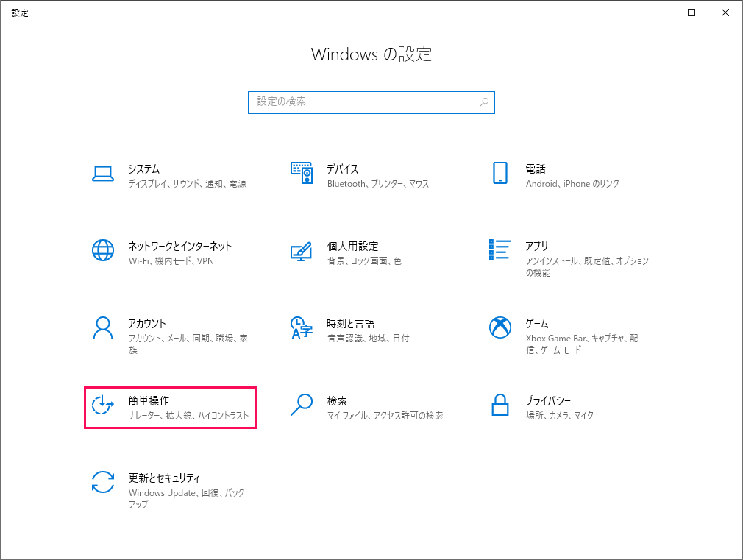Click the アンインストール、既定値 description text
This screenshot has height=560, width=743.
tap(587, 267)
